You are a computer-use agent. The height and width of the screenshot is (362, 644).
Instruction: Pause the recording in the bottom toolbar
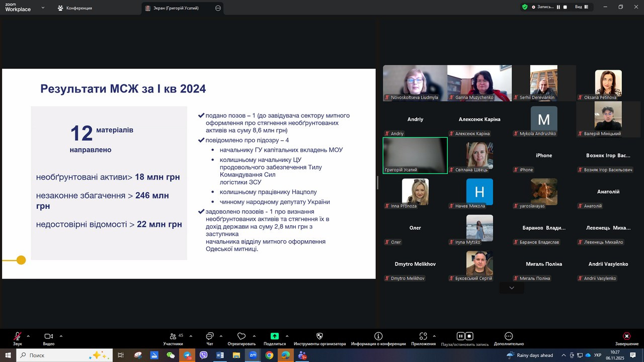click(x=461, y=336)
